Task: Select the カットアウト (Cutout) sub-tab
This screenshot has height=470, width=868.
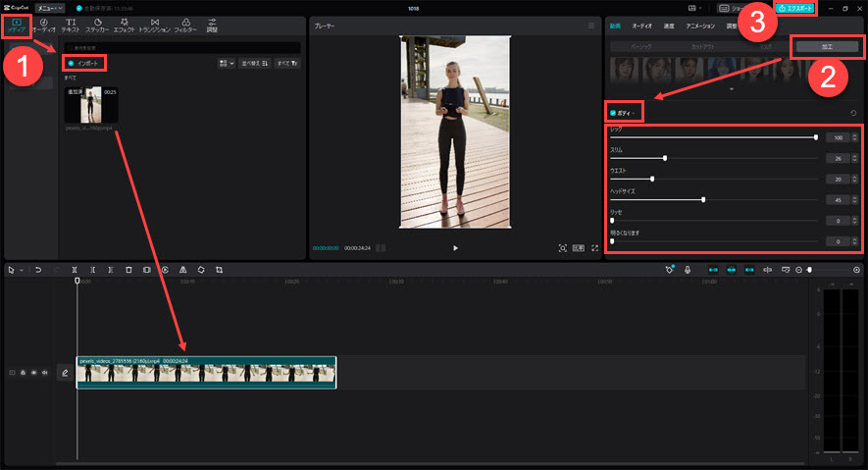Action: point(702,47)
